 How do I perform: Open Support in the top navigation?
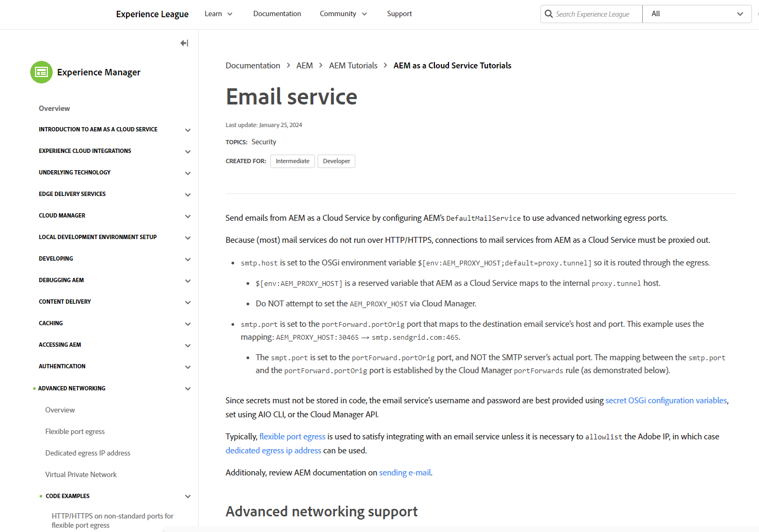coord(399,14)
